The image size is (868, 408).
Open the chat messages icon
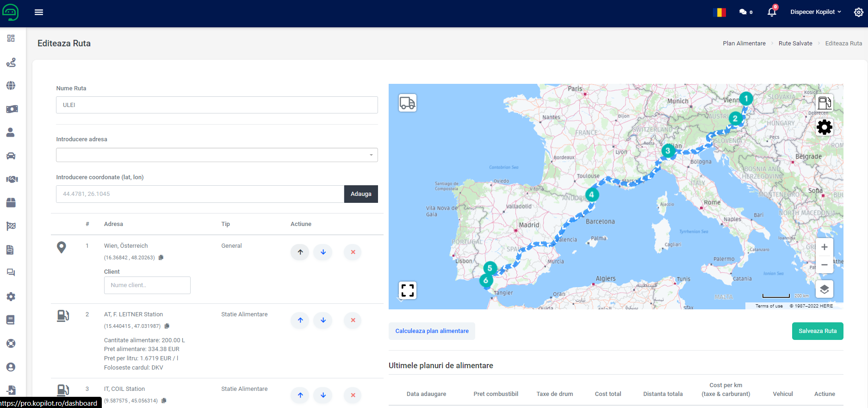pyautogui.click(x=743, y=12)
